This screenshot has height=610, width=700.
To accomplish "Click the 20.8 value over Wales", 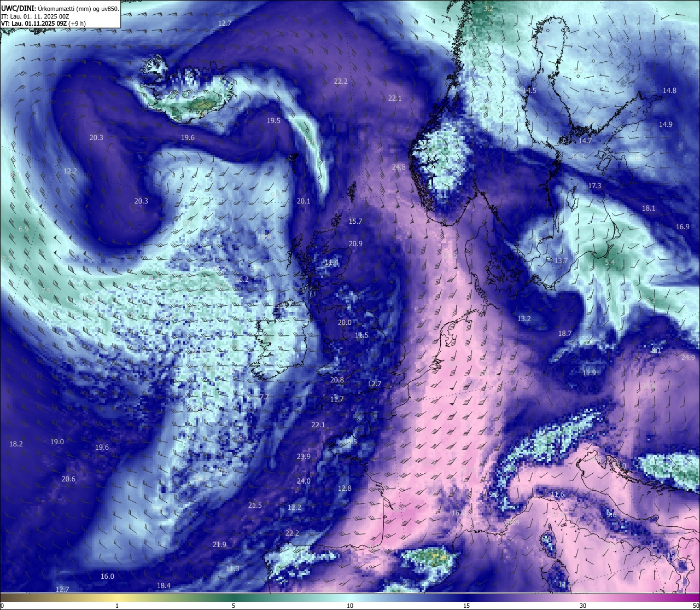I will (337, 380).
